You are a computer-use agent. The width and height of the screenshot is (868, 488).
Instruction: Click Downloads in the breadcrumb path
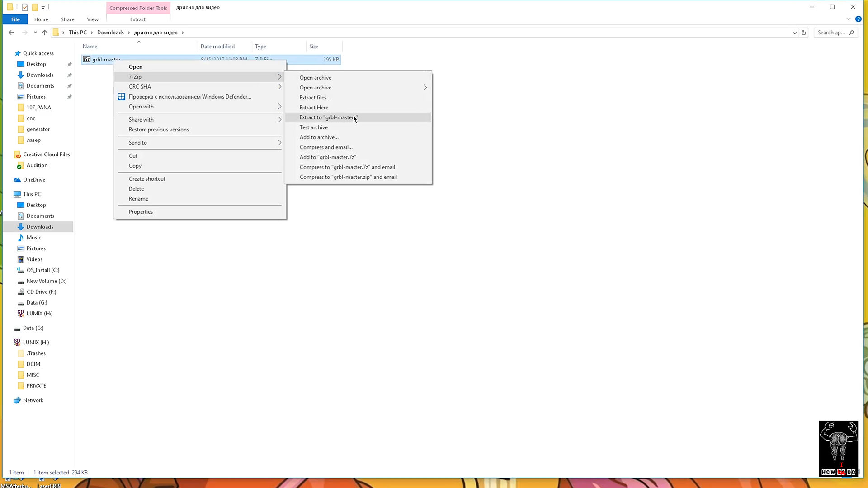[x=110, y=33]
